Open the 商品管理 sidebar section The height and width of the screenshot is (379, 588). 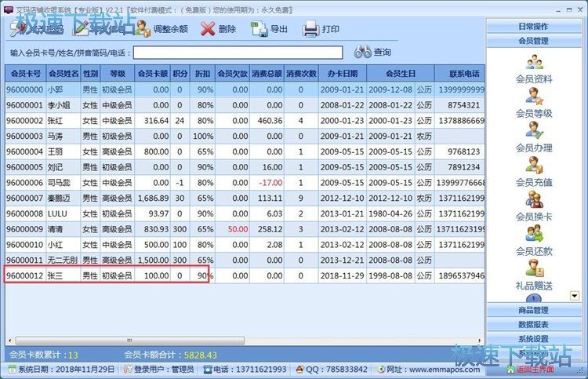pyautogui.click(x=534, y=310)
